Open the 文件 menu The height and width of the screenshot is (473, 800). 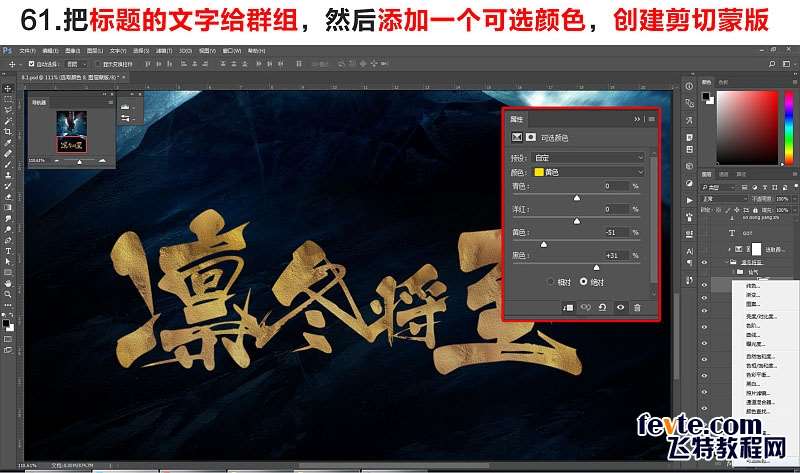point(27,51)
